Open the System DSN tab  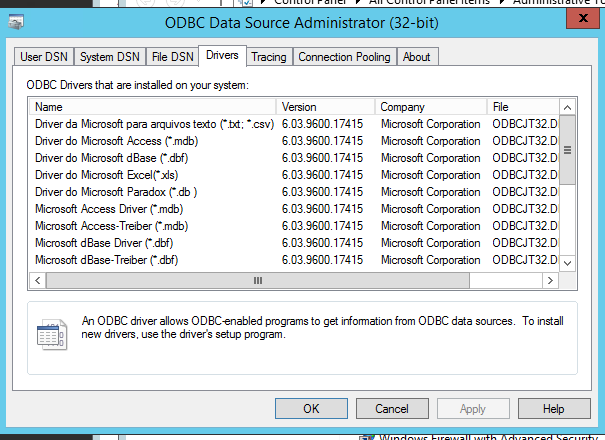pyautogui.click(x=110, y=57)
